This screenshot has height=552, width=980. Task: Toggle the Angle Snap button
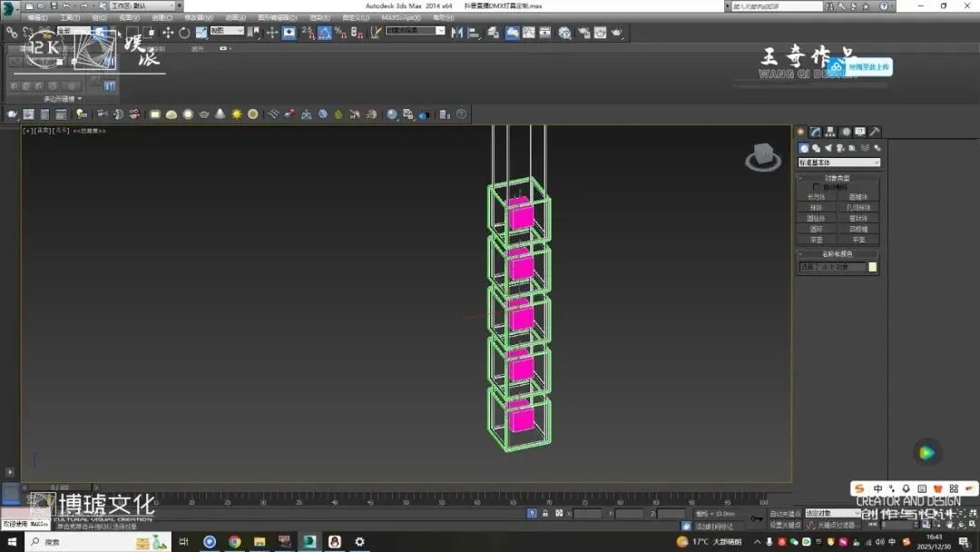pos(324,33)
